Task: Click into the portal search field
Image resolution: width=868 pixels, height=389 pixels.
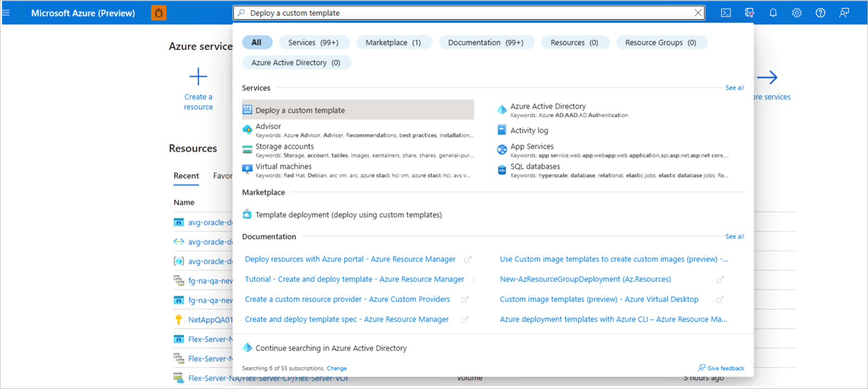Action: pos(469,13)
